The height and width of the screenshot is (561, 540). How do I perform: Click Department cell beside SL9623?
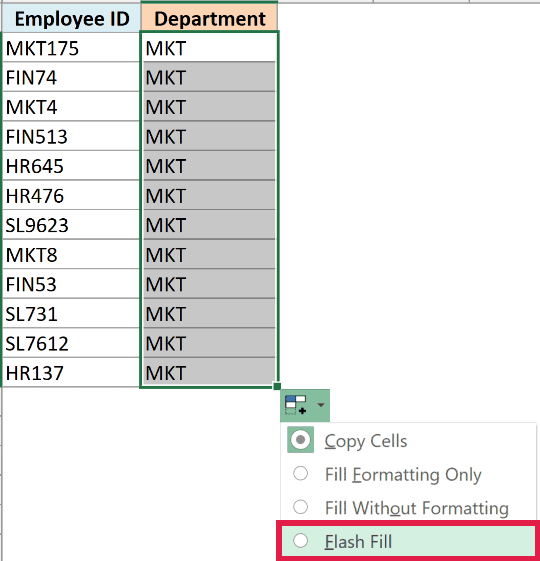click(209, 225)
